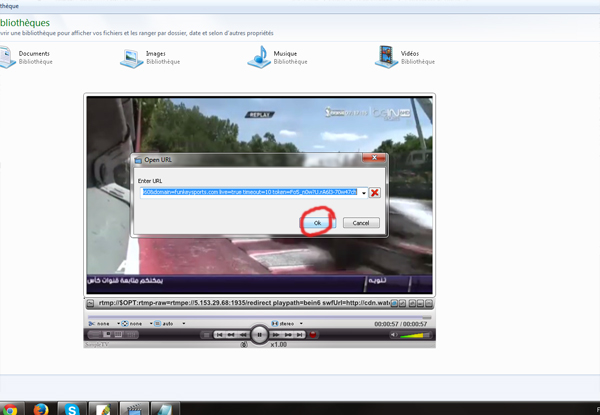Screen dimensions: 600x415
Task: Open the Vidéos library
Action: (405, 57)
